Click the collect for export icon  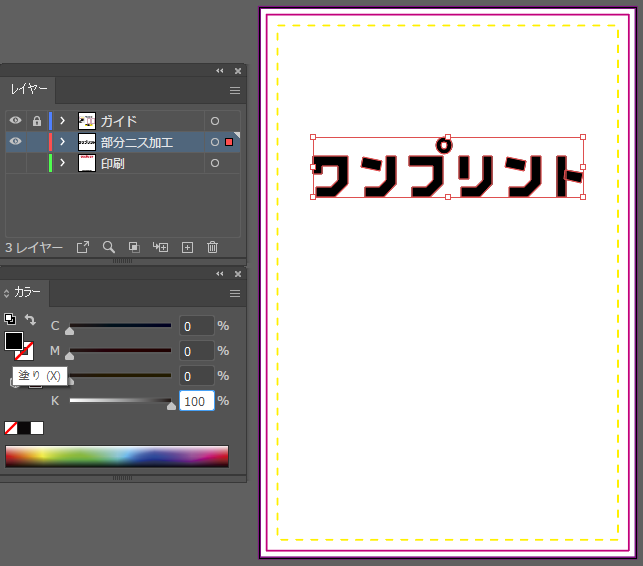[x=83, y=247]
